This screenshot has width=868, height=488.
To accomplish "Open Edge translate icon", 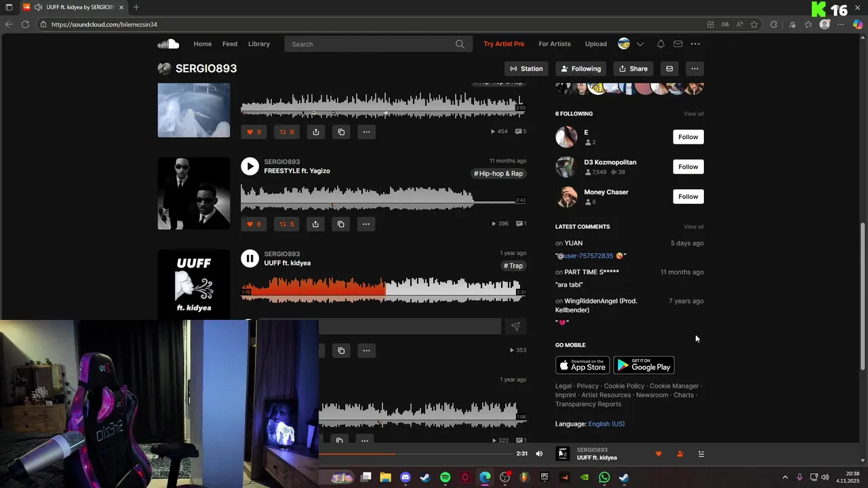I will [725, 24].
